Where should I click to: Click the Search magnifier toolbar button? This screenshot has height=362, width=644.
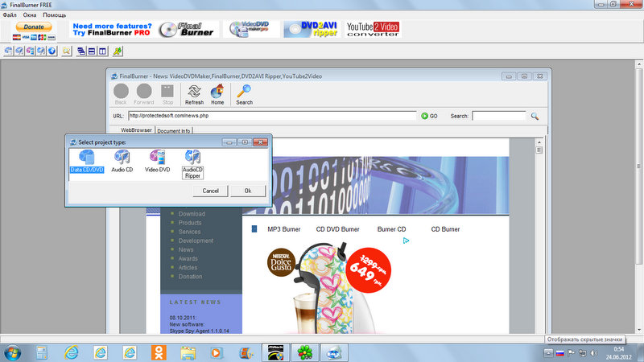coord(245,94)
